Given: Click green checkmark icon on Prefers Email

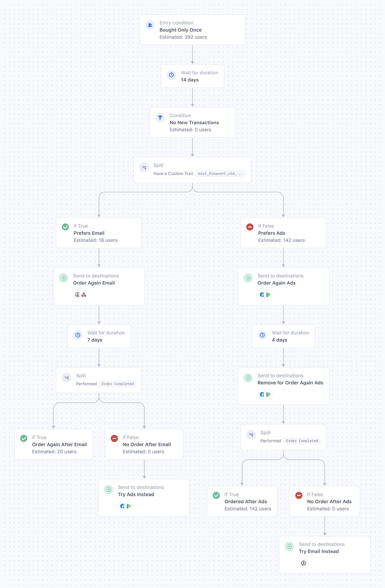Looking at the screenshot, I should [x=65, y=227].
